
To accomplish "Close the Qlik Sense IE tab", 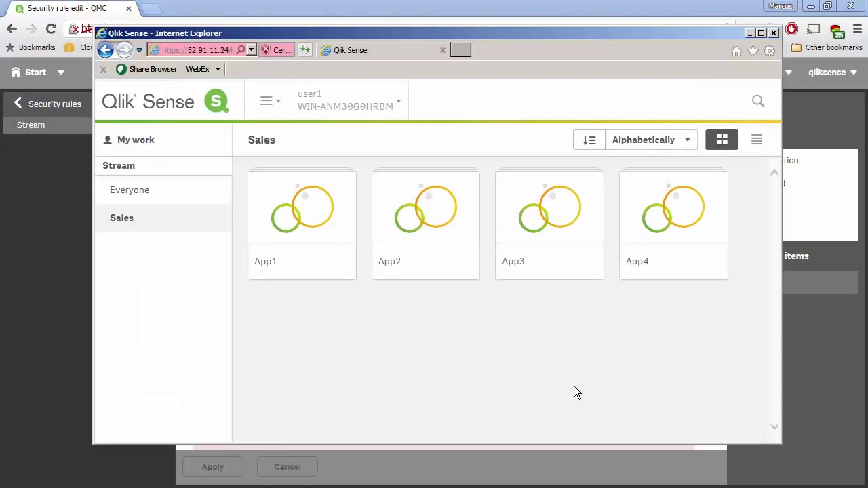I will 443,49.
